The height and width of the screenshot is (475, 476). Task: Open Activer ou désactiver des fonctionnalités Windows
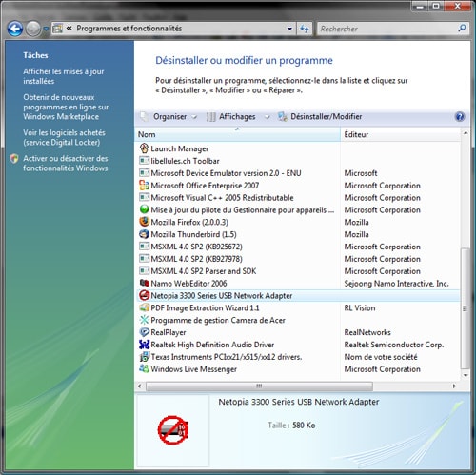pyautogui.click(x=66, y=163)
